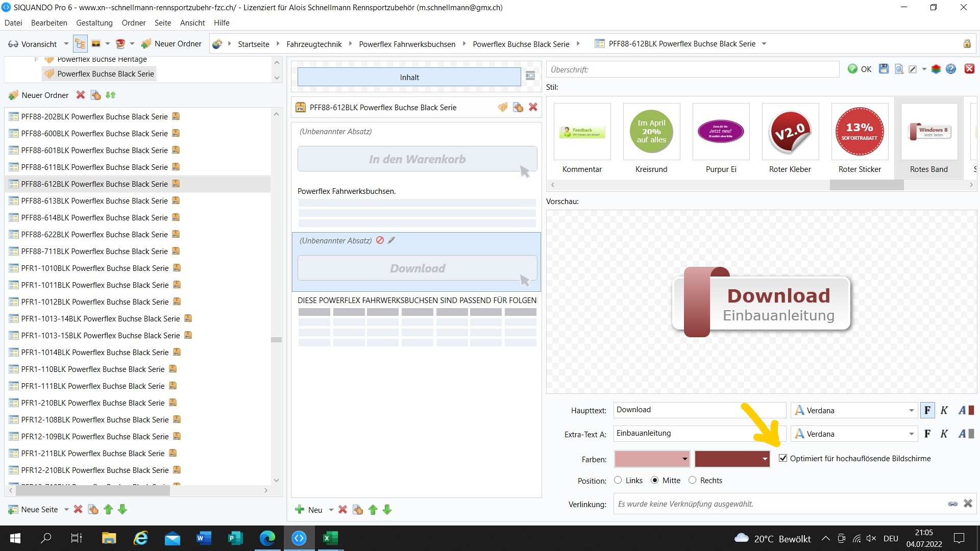Open Windows Start menu
Screen dimensions: 980x551
15,538
